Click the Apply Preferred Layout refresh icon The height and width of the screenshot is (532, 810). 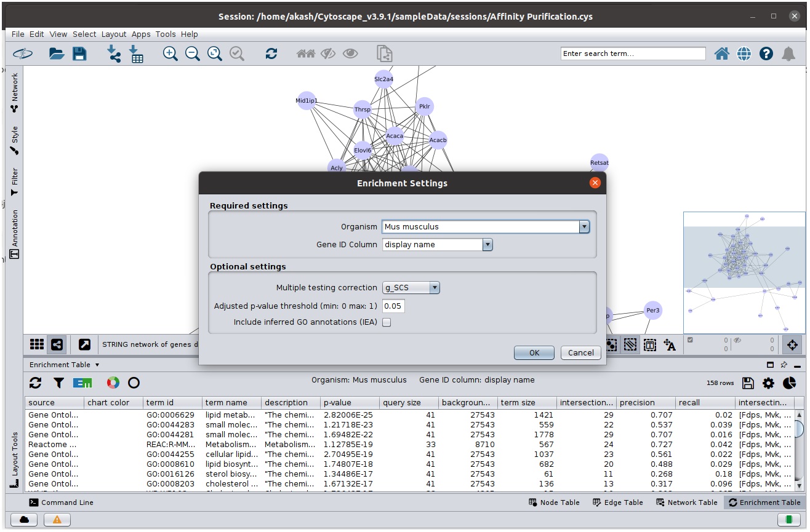271,54
